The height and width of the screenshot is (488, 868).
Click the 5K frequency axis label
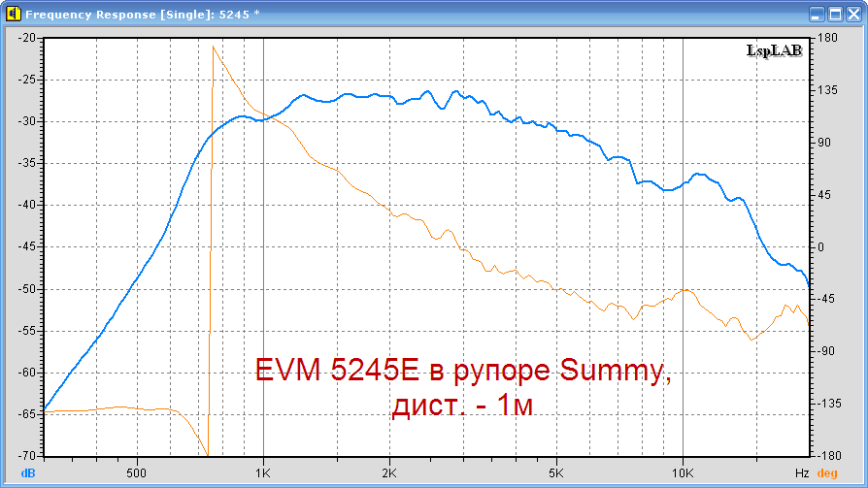click(x=556, y=473)
